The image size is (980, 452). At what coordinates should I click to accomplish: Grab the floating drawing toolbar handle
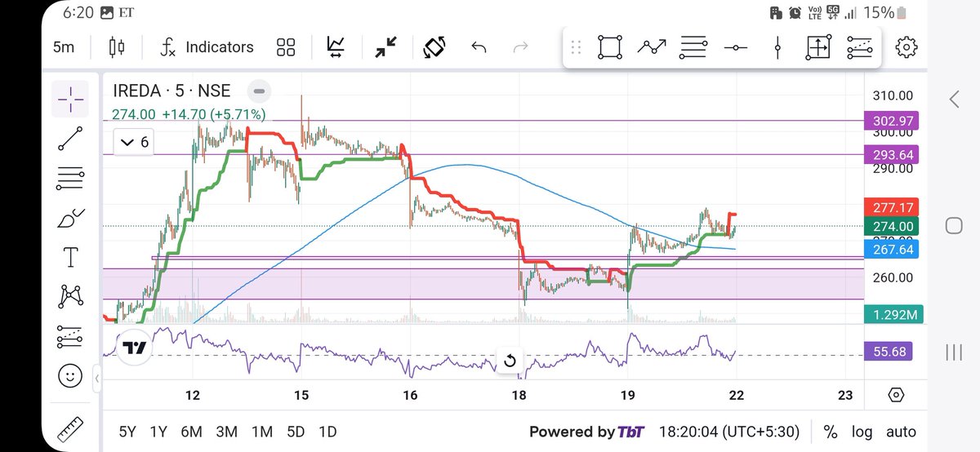click(576, 47)
